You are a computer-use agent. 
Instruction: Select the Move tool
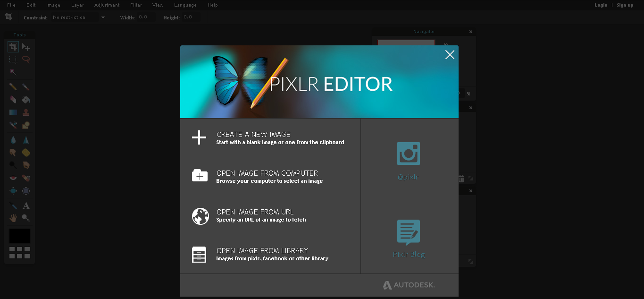[x=26, y=47]
